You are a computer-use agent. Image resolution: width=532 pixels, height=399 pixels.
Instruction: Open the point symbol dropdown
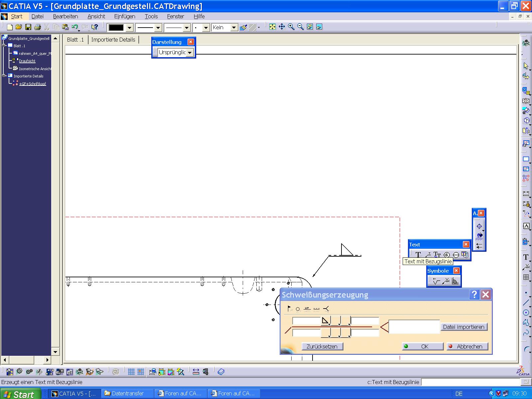click(206, 28)
